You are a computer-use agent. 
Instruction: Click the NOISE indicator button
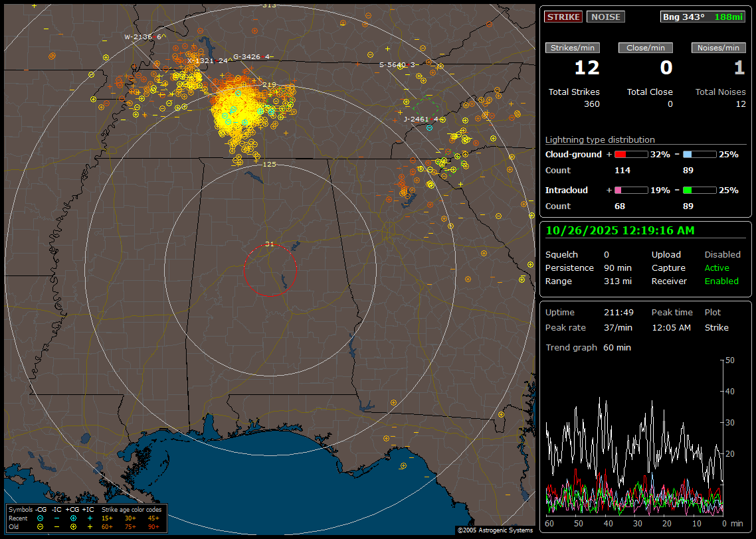tap(605, 17)
